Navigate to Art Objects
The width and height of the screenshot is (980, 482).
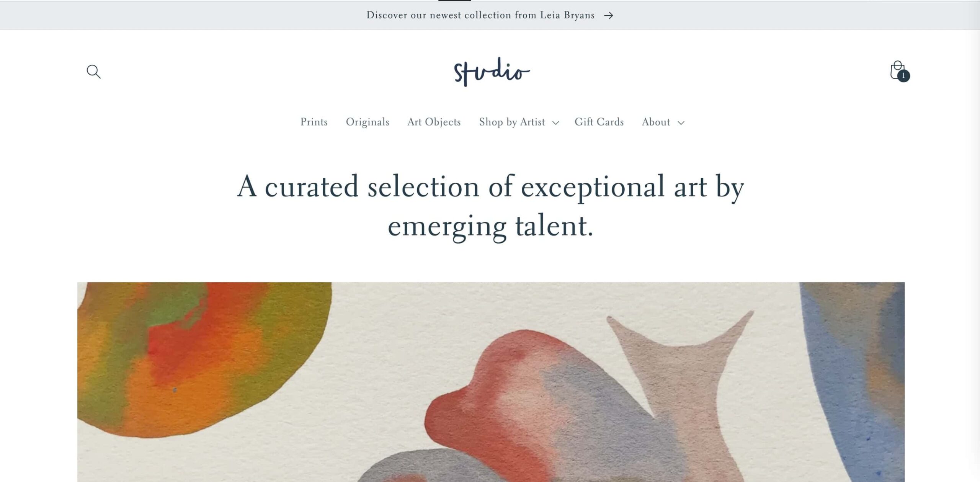pyautogui.click(x=434, y=122)
